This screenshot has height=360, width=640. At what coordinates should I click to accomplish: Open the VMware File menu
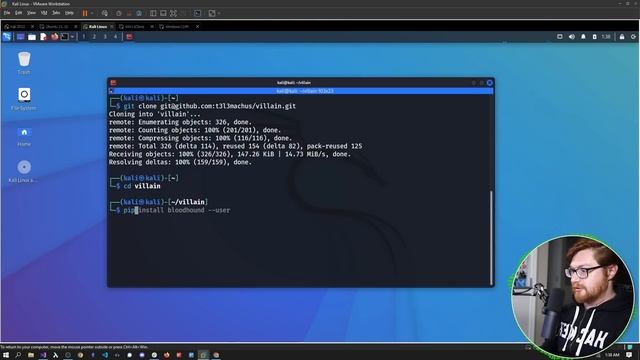[7, 13]
